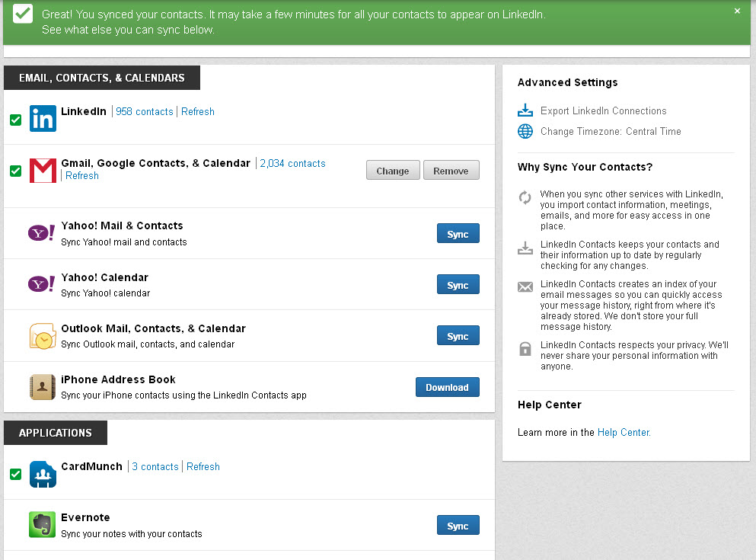Open the 958 contacts LinkedIn link
This screenshot has height=560, width=756.
144,111
